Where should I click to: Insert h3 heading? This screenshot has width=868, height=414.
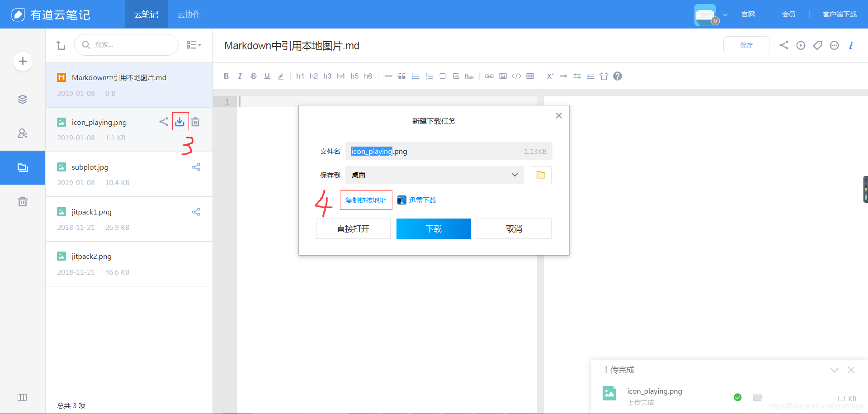pos(327,76)
